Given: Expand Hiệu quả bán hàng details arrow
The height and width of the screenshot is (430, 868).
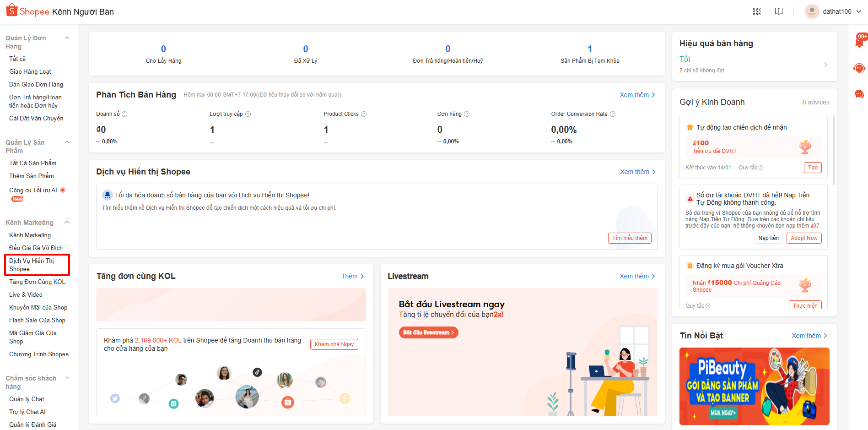Looking at the screenshot, I should 825,65.
